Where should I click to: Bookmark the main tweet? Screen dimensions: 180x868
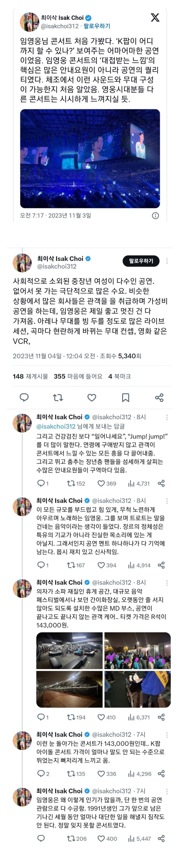point(126,398)
